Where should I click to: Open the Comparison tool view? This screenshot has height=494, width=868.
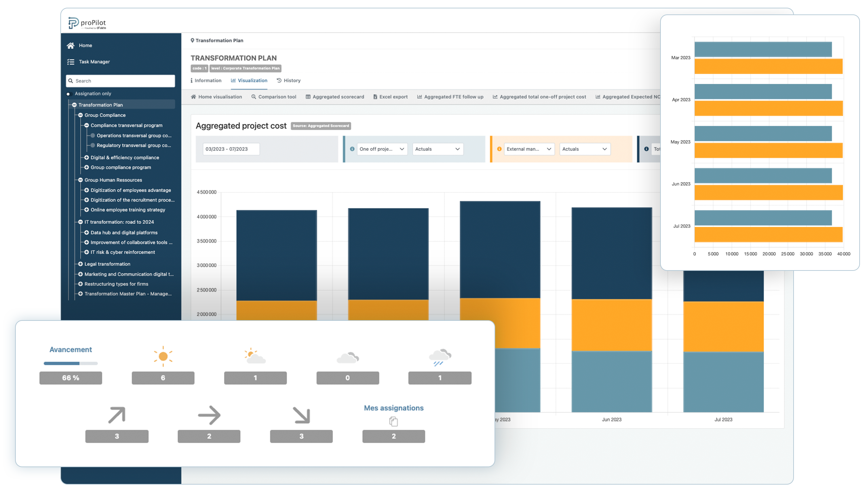click(x=274, y=97)
